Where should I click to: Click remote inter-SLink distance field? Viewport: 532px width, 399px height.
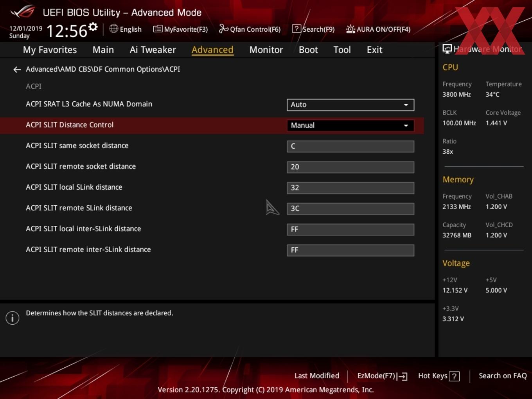click(x=350, y=250)
